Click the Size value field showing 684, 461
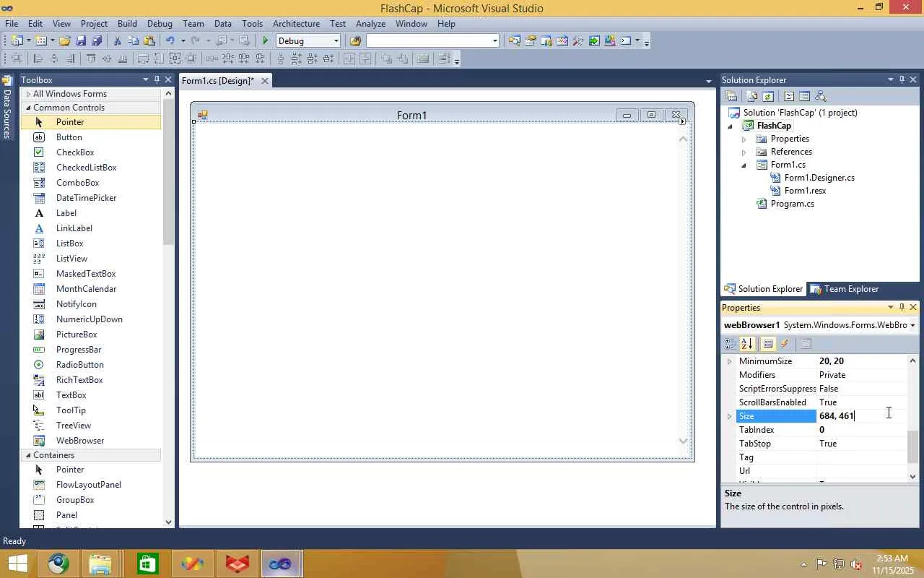 [x=861, y=416]
